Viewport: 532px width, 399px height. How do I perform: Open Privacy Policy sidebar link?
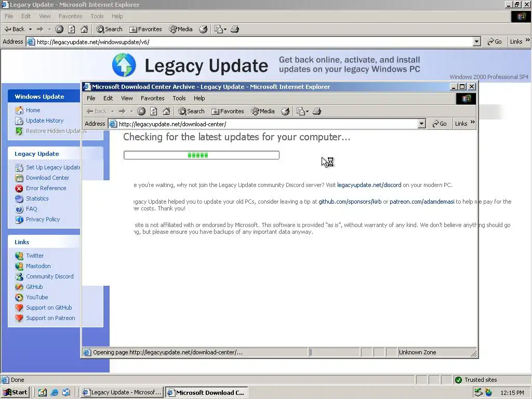click(x=43, y=219)
